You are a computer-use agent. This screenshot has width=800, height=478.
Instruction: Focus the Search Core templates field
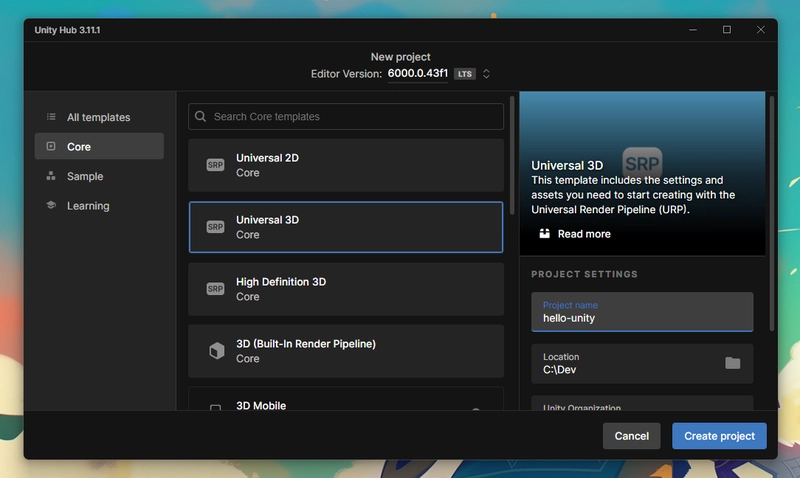346,116
